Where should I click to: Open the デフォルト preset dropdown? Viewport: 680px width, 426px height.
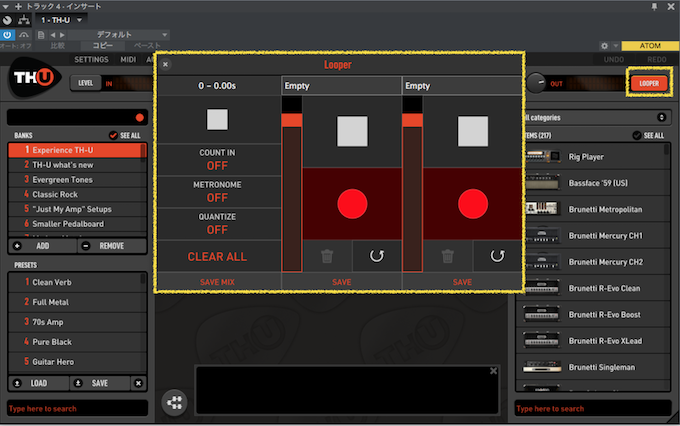point(118,35)
